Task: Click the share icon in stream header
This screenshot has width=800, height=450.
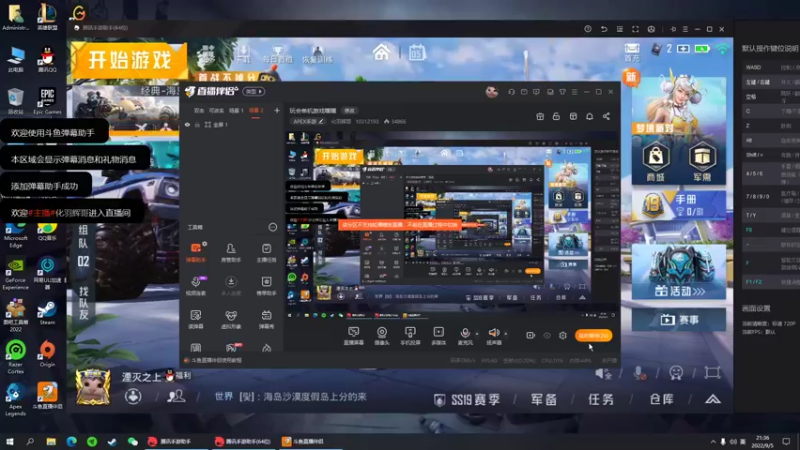Action: tap(606, 116)
